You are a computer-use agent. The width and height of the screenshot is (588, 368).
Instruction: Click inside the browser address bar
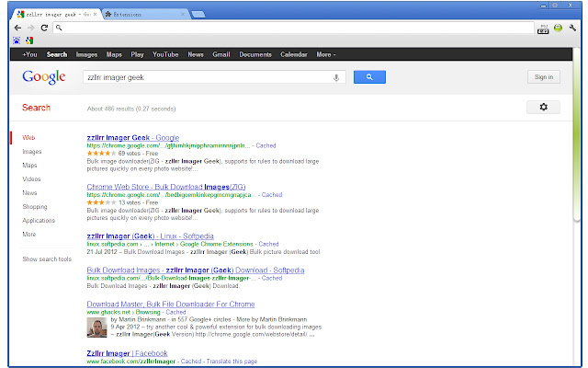point(293,28)
